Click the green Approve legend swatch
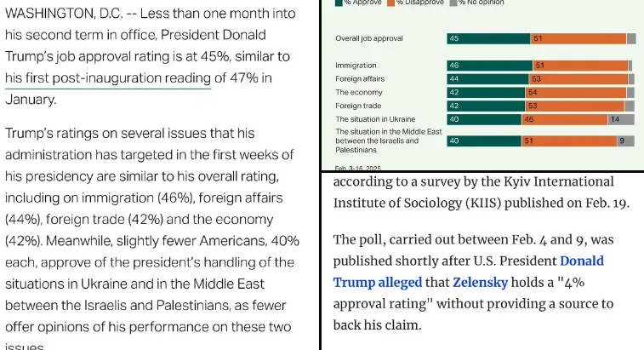This screenshot has height=350, width=644. click(338, 3)
